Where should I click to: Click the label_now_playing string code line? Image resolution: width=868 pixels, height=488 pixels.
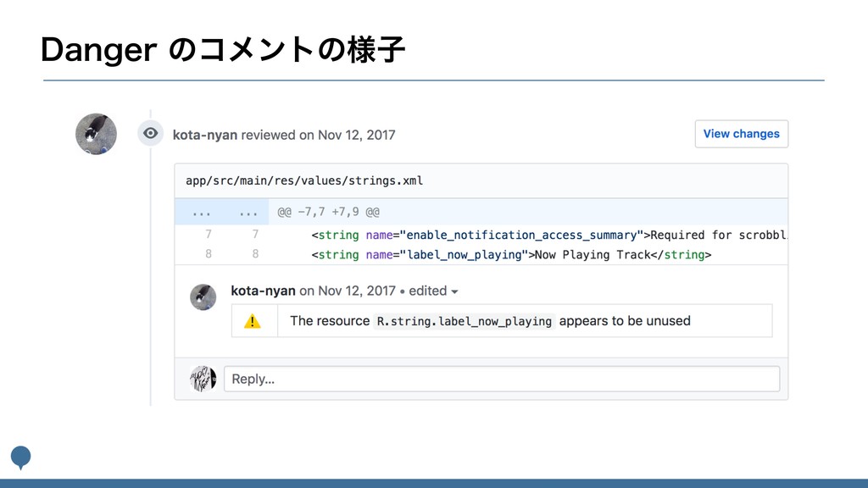coord(510,254)
